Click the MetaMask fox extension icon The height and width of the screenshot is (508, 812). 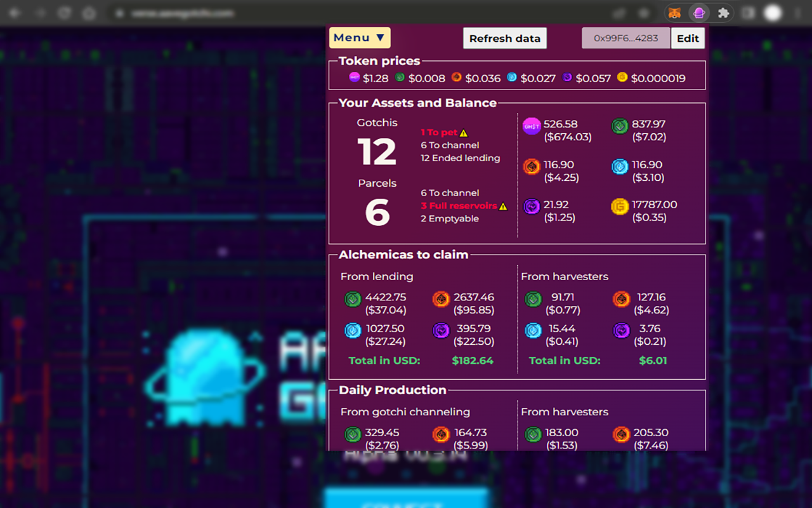click(x=675, y=13)
